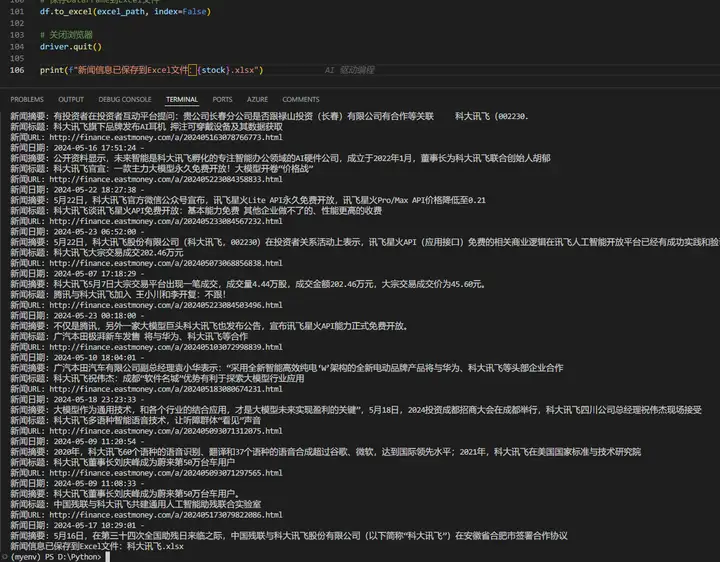Click line number 106 in the gutter

pos(17,70)
